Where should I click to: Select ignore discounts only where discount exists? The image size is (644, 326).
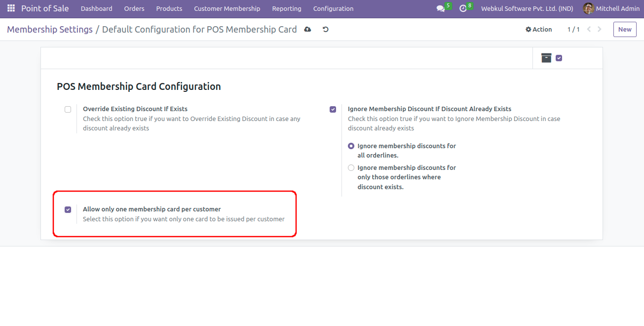(x=351, y=168)
